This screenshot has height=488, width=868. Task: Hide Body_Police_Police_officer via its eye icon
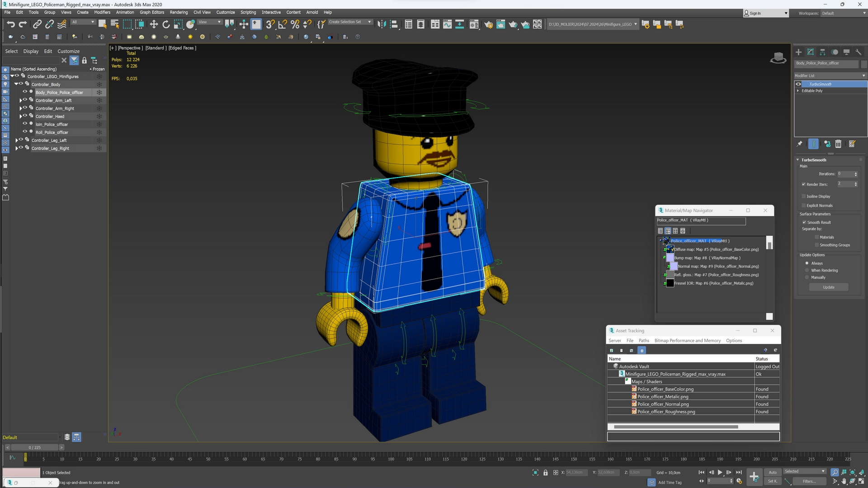coord(25,92)
